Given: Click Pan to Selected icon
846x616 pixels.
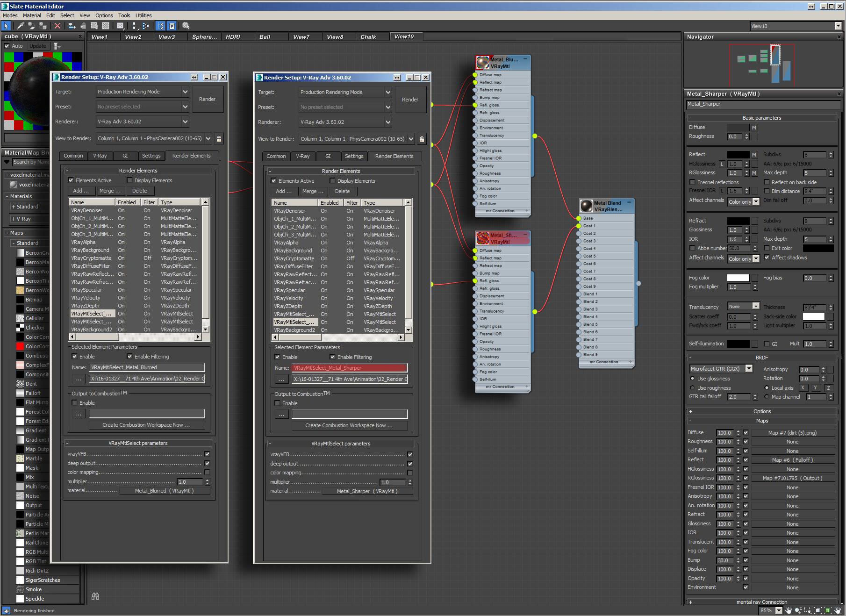Looking at the screenshot, I should [837, 610].
